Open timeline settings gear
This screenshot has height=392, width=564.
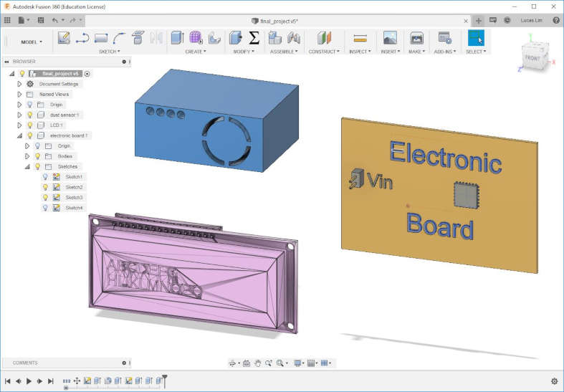click(555, 381)
